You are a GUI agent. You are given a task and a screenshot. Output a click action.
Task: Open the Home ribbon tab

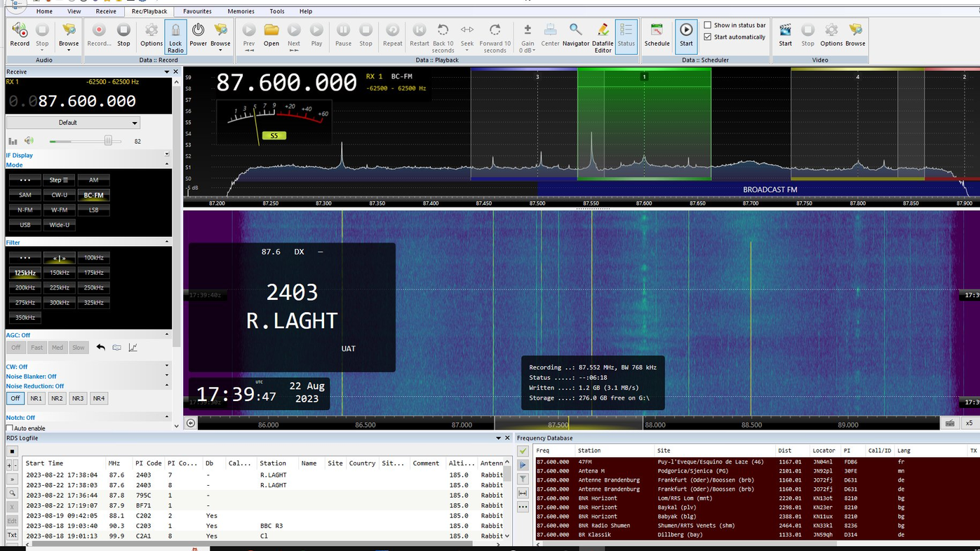44,11
